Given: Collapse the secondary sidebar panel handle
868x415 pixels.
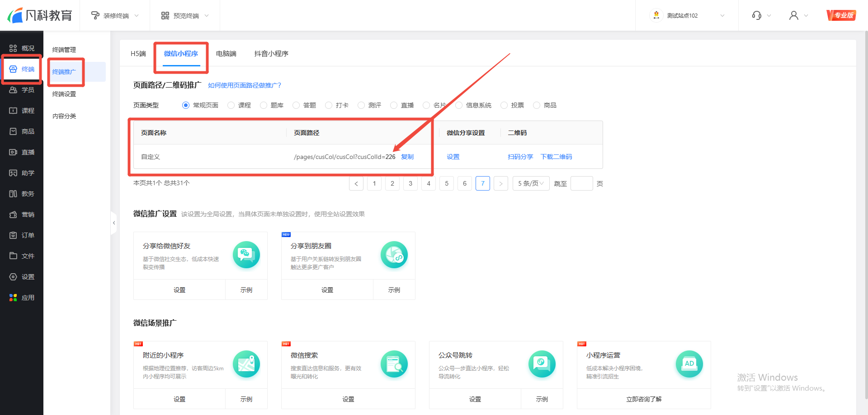Looking at the screenshot, I should point(114,223).
